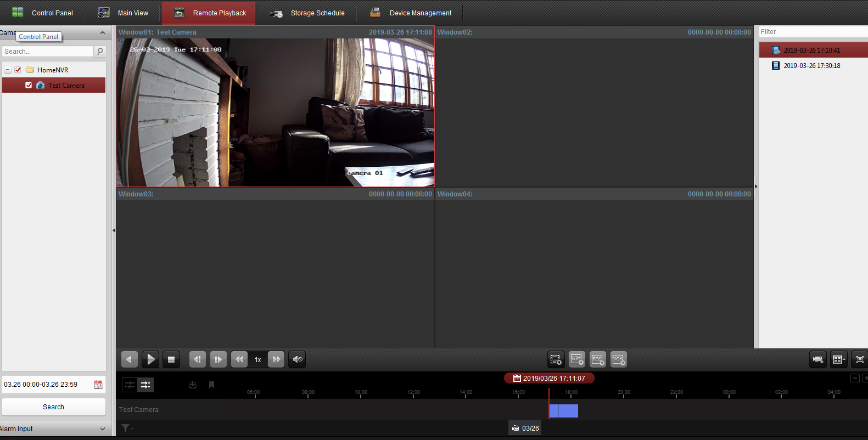Viewport: 868px width, 440px height.
Task: Uncheck the HomeNVR checkbox
Action: pyautogui.click(x=18, y=70)
